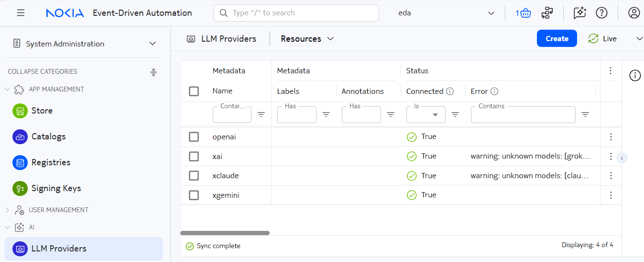Collapse the App Management category
The image size is (644, 262).
click(x=7, y=89)
